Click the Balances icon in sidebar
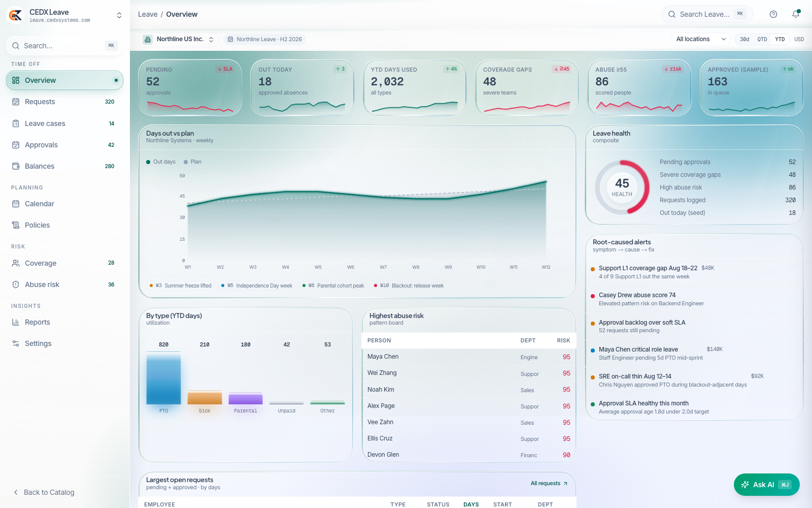Viewport: 812px width, 508px height. (16, 166)
